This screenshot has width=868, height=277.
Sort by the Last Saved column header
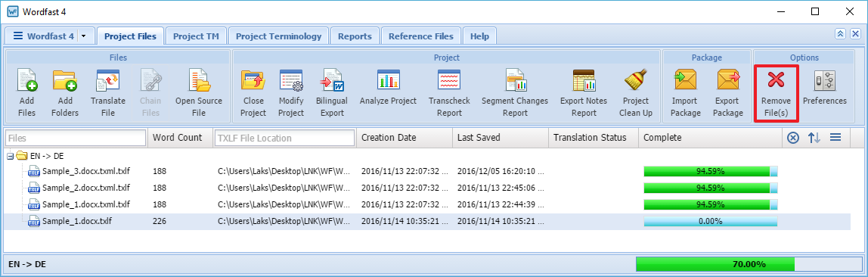(501, 138)
